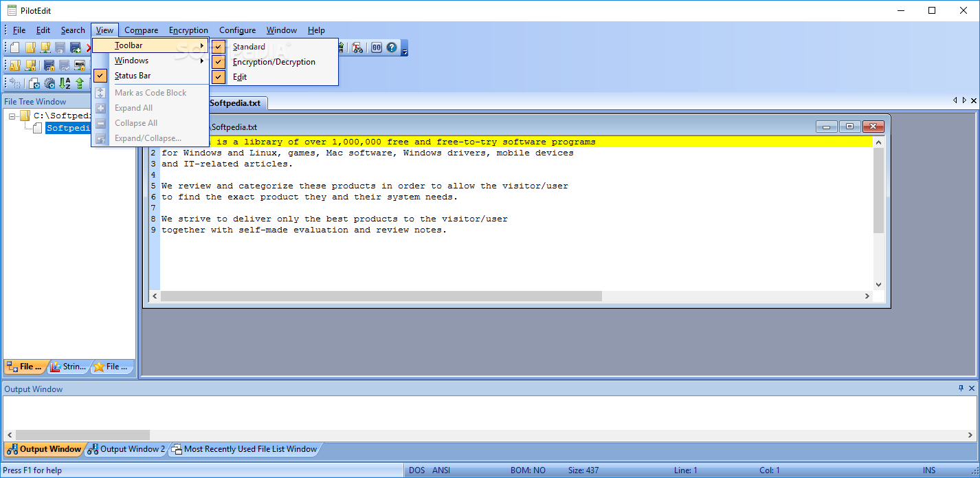Click the Output Window horizontal scrollbar thumb
Viewport: 980px width, 478px height.
coord(82,435)
